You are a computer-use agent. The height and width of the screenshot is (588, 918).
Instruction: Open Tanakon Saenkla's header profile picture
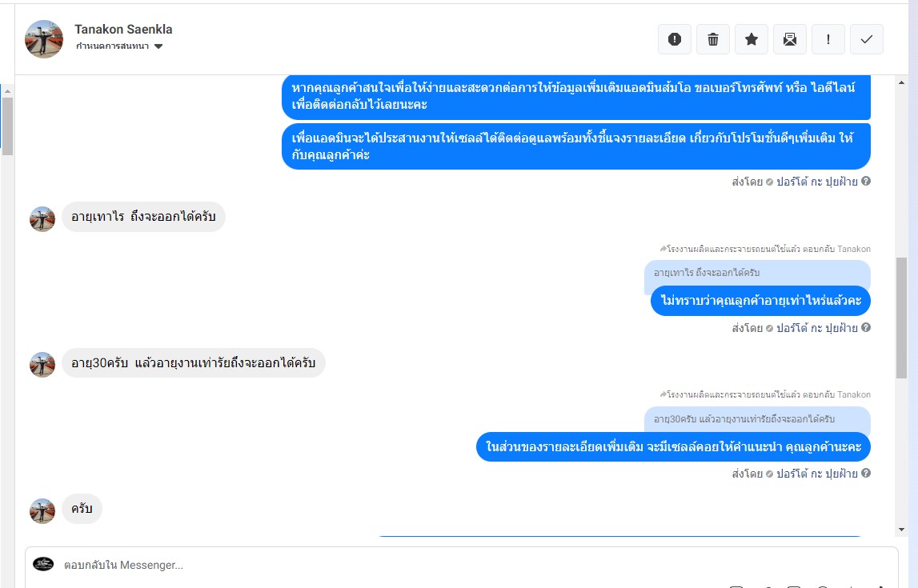pyautogui.click(x=44, y=39)
